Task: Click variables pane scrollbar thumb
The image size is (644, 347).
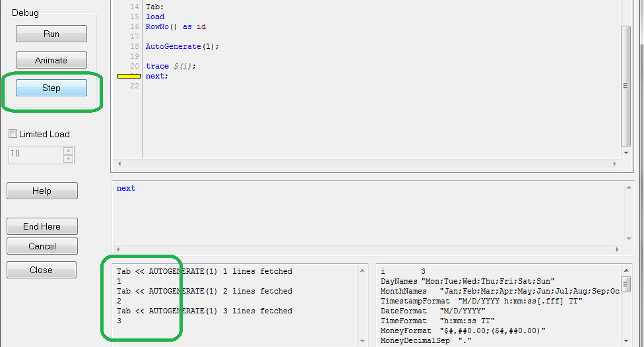Action: tap(626, 284)
